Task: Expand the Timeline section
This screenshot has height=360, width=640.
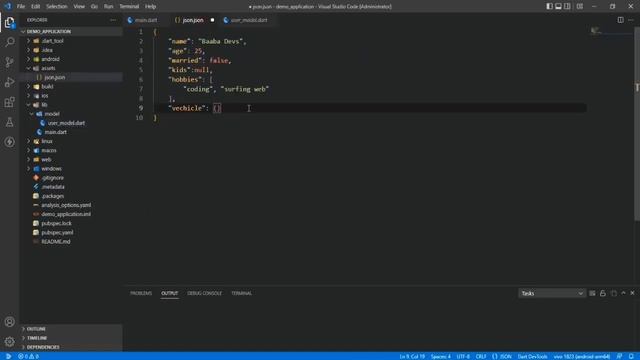Action: click(71, 338)
